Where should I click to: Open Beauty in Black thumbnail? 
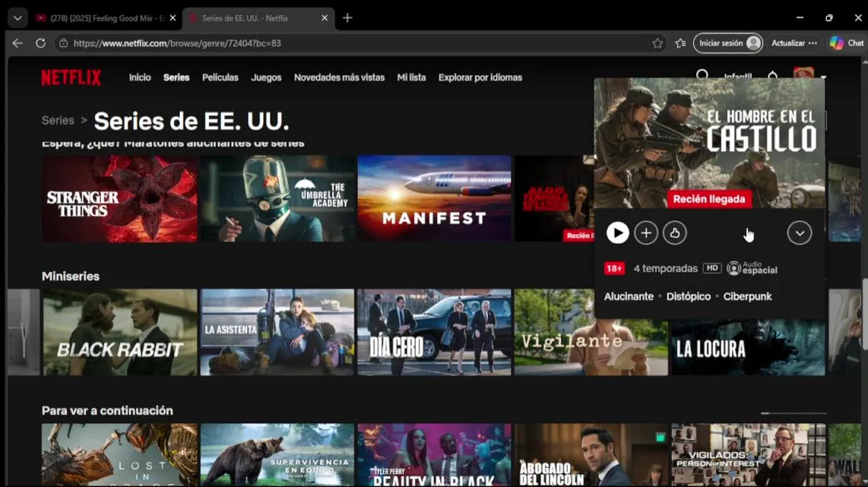click(x=434, y=455)
